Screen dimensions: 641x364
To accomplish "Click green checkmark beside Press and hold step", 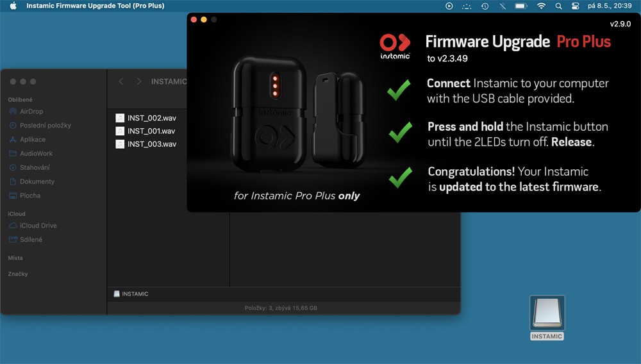I will pos(400,133).
